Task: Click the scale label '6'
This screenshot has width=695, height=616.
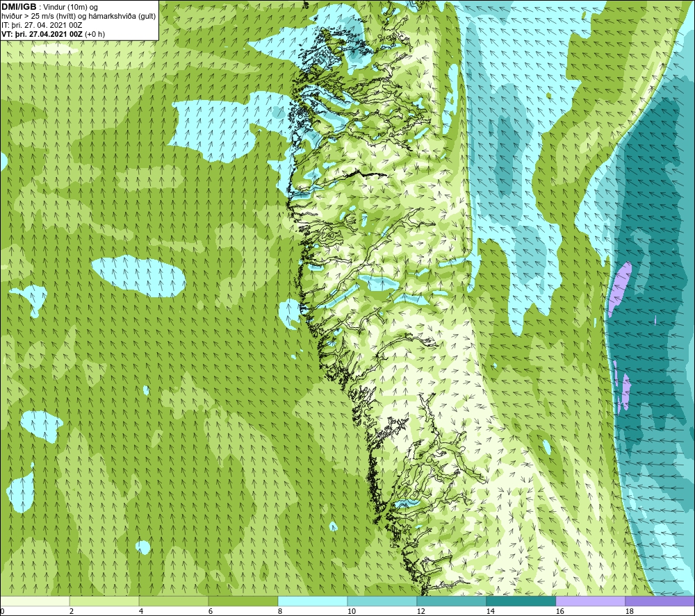Action: point(210,612)
